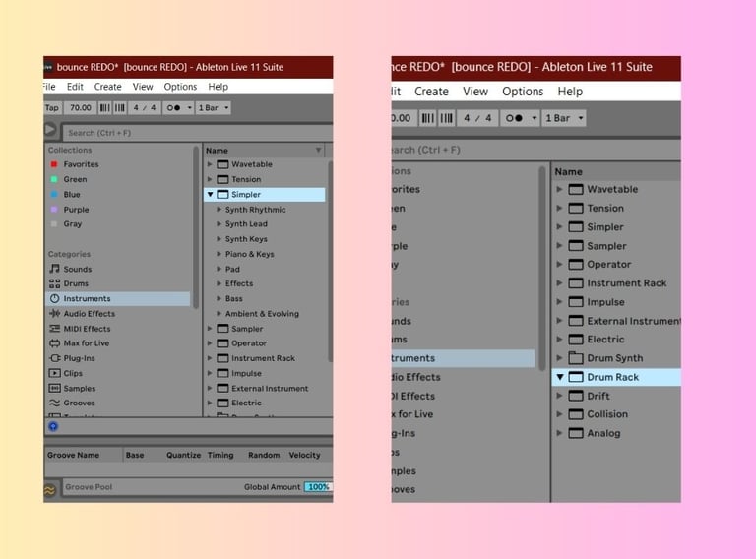Open the Sounds category in left window
This screenshot has height=559, width=756.
pyautogui.click(x=77, y=269)
